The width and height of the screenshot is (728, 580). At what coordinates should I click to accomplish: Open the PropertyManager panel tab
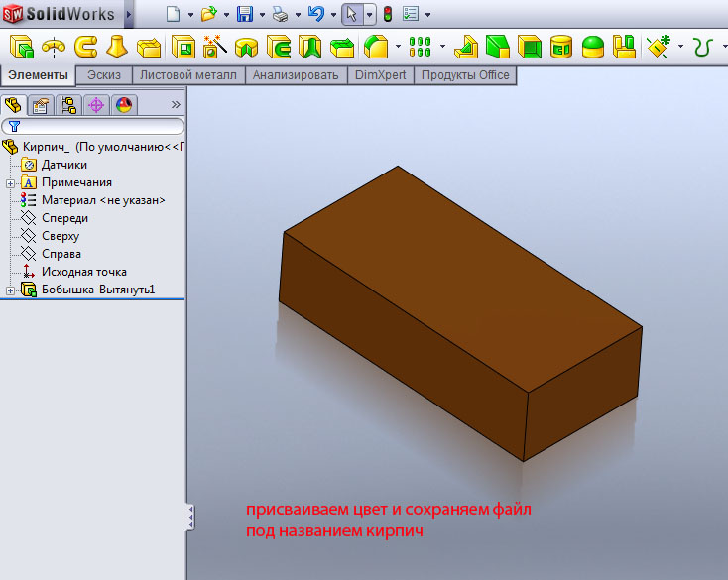point(41,104)
